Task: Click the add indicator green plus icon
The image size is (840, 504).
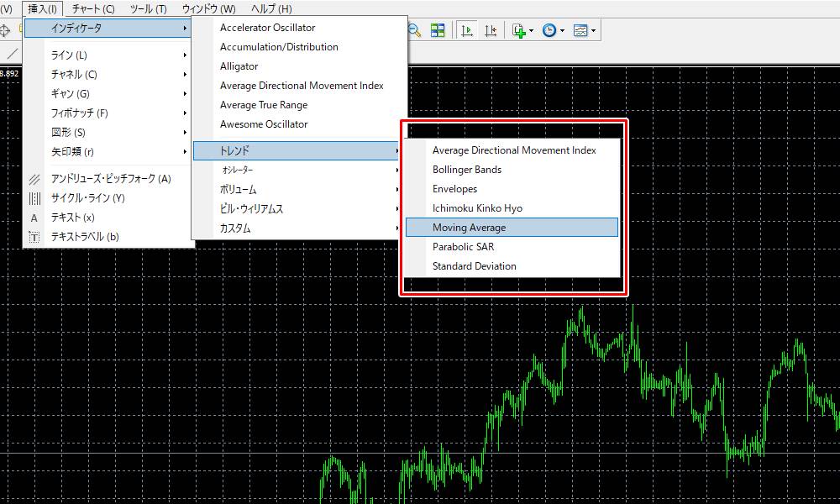Action: (x=519, y=30)
